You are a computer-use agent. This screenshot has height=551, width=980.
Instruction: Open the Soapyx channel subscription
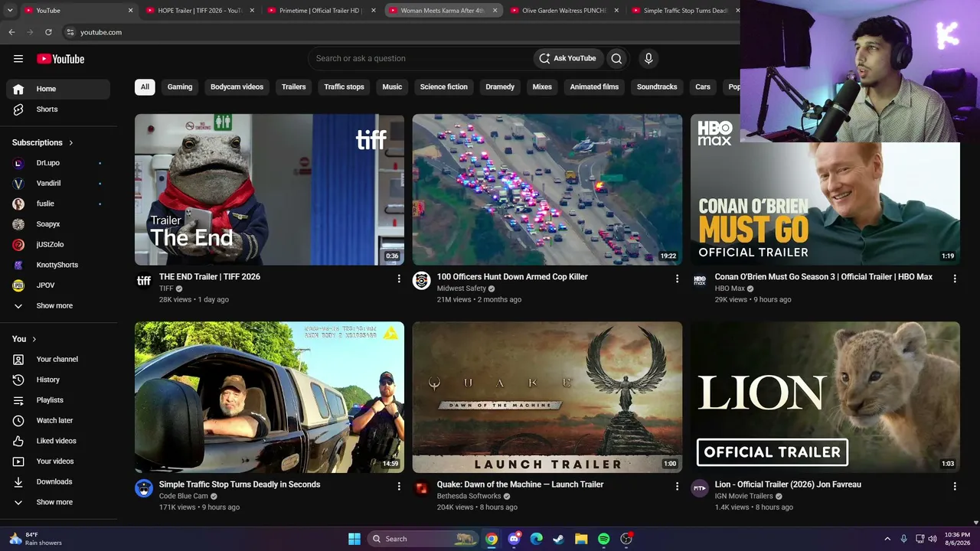click(58, 224)
